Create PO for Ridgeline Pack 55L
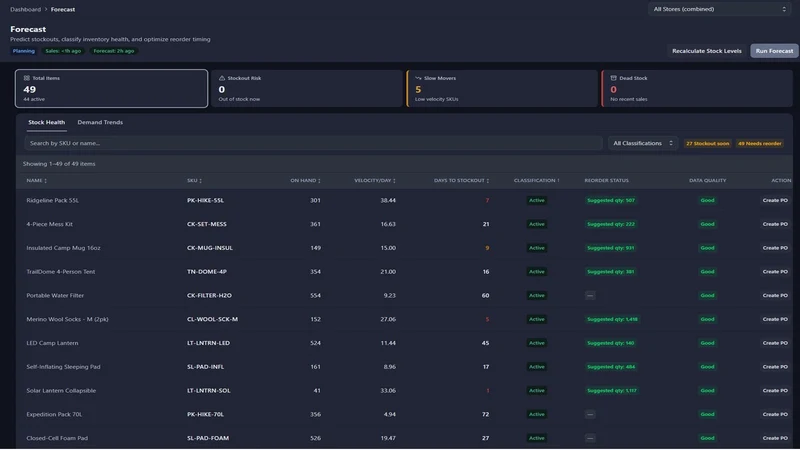This screenshot has width=800, height=450. [x=775, y=201]
